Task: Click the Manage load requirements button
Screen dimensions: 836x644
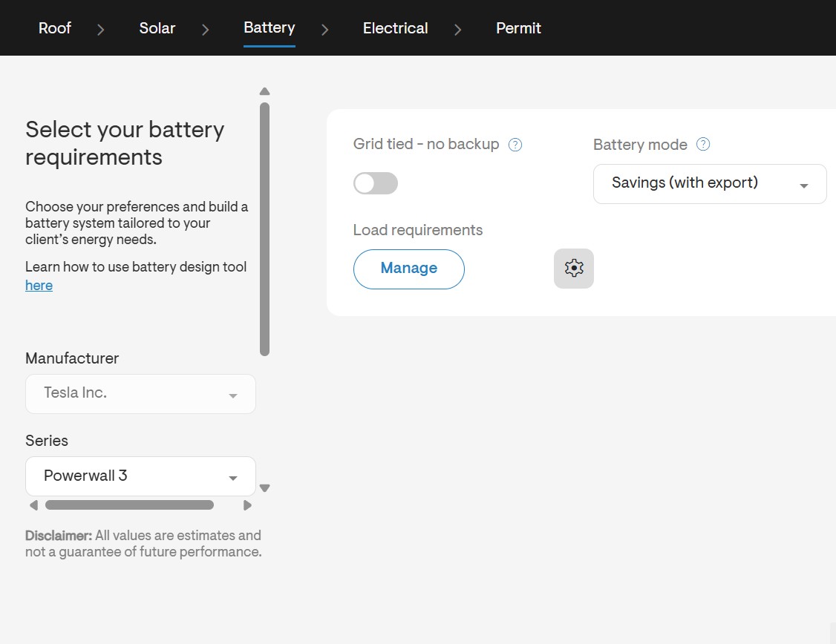Action: point(409,269)
